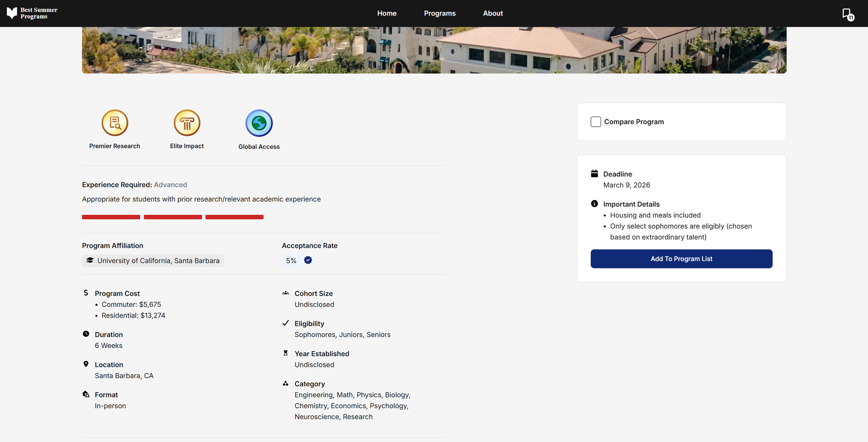The width and height of the screenshot is (868, 442).
Task: Click the 'March 9, 2026' deadline date
Action: [x=626, y=185]
